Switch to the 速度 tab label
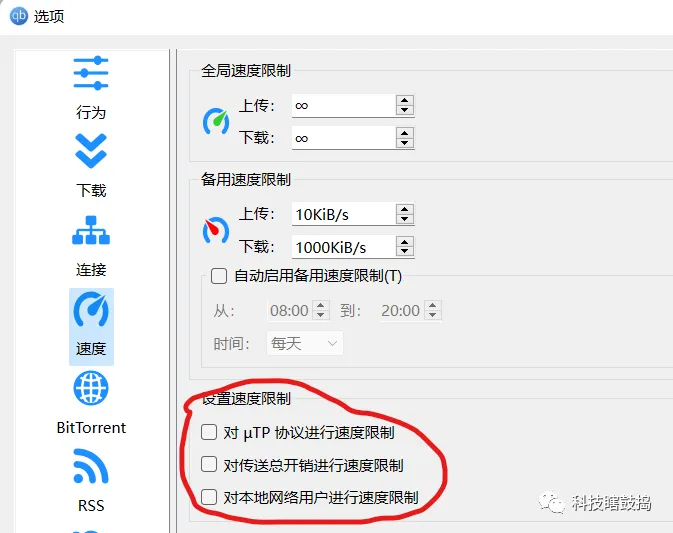This screenshot has width=673, height=533. tap(91, 348)
